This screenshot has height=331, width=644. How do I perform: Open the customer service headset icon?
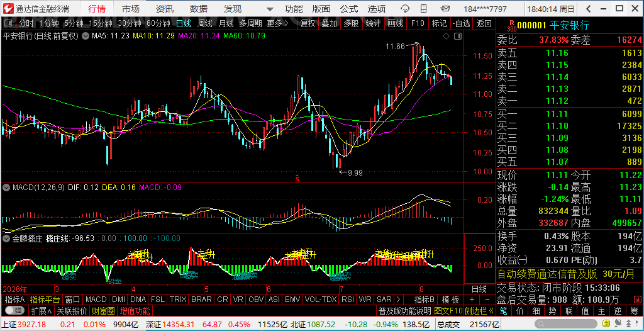(x=406, y=9)
